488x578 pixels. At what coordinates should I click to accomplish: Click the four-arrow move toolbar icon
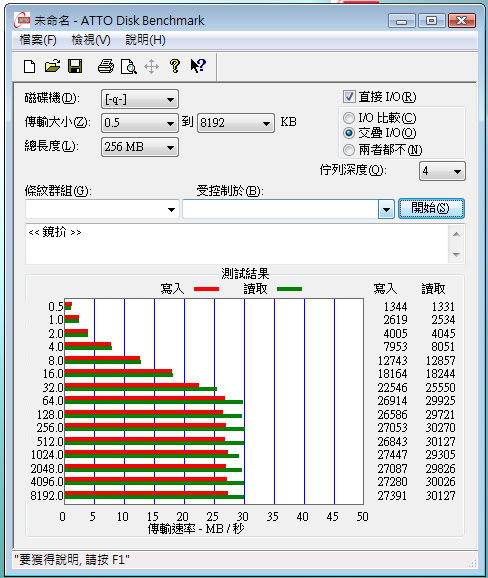click(x=151, y=67)
